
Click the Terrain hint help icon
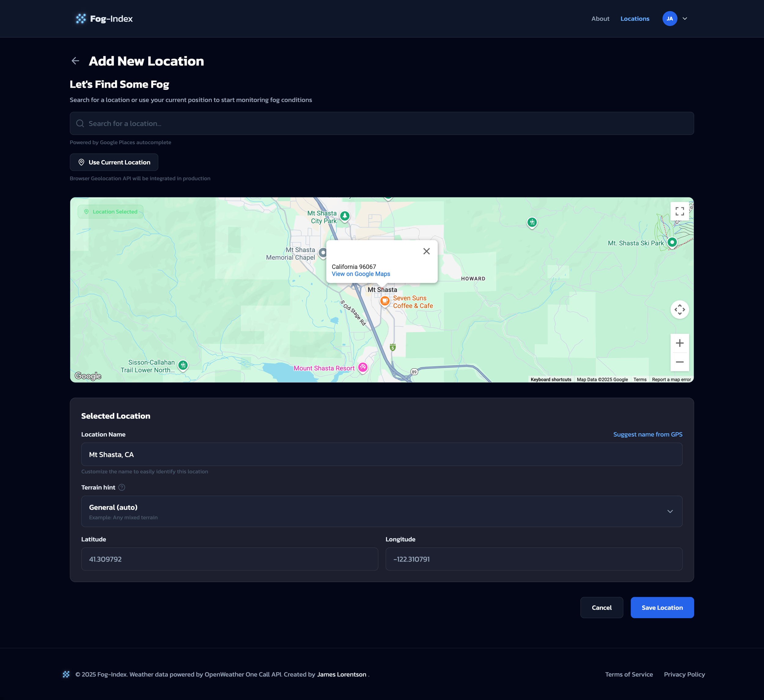pyautogui.click(x=122, y=487)
